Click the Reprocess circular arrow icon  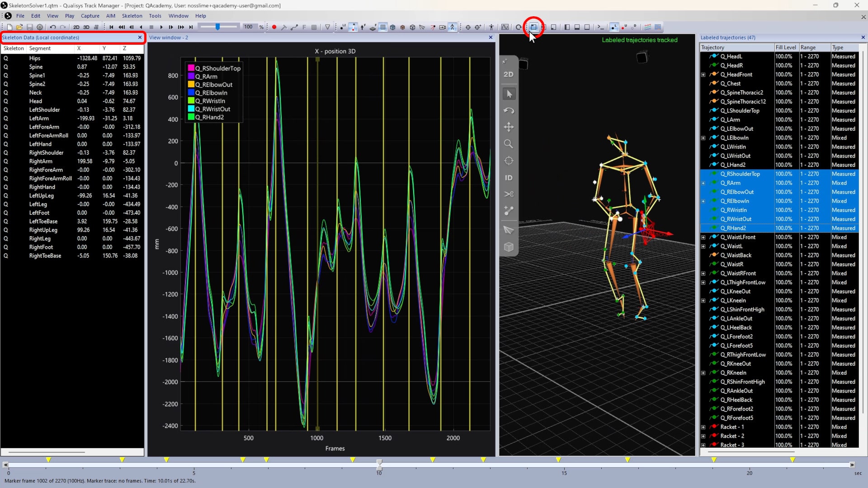tap(518, 27)
